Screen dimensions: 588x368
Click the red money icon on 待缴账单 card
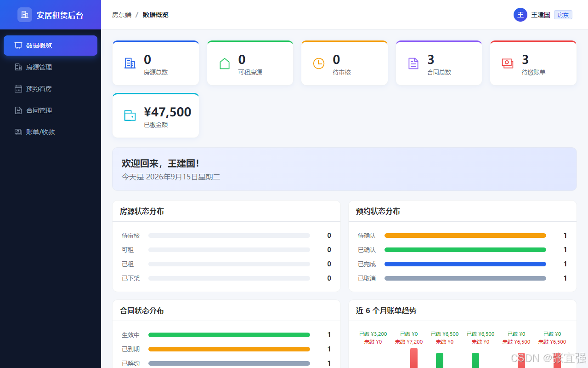508,63
